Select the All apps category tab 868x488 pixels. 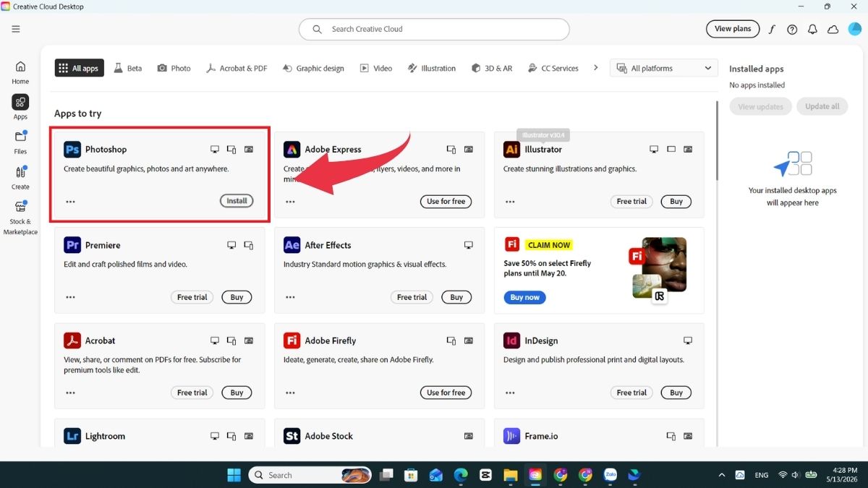pos(79,68)
